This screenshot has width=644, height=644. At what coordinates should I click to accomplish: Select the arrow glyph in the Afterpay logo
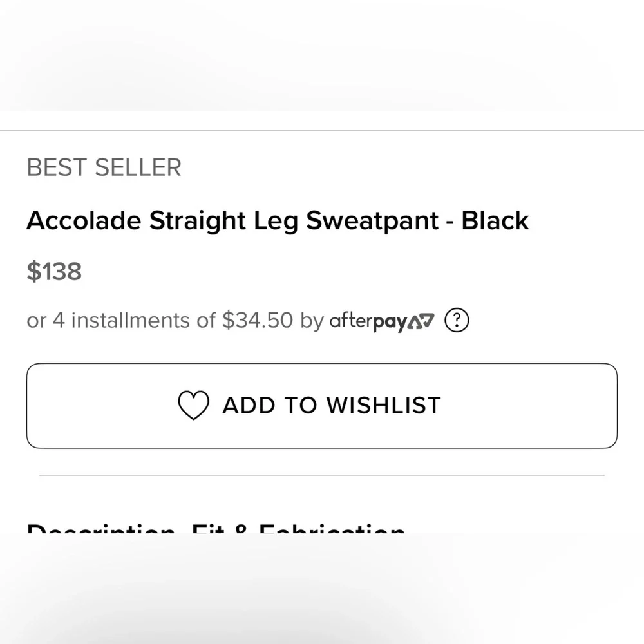[x=419, y=320]
